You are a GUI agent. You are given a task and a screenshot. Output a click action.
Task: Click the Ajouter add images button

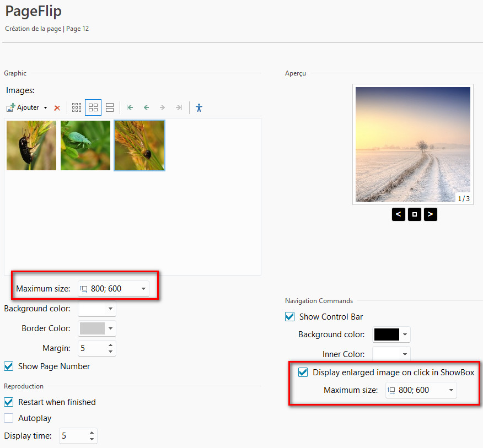point(23,107)
